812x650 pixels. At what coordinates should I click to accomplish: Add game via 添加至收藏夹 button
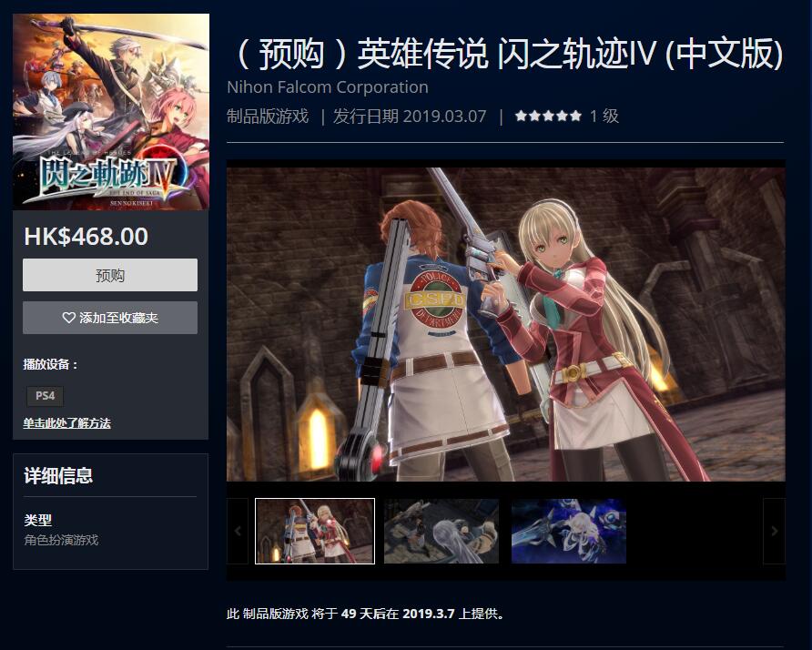click(x=110, y=318)
